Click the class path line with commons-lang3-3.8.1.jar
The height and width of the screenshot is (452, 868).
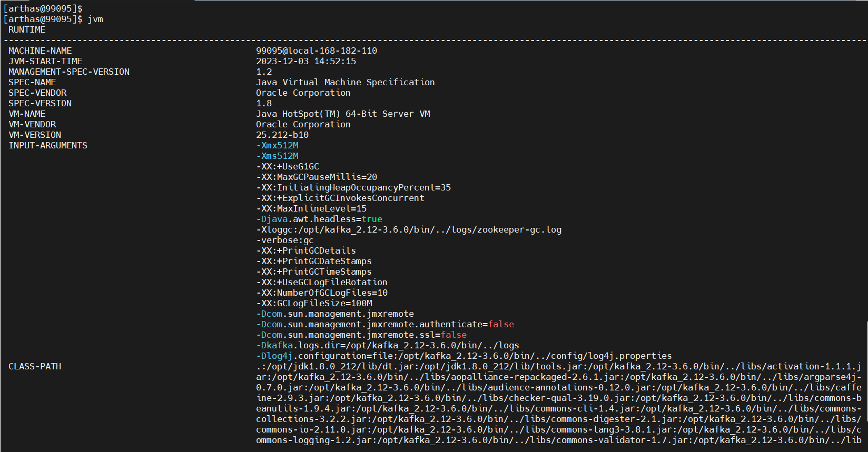[559, 430]
